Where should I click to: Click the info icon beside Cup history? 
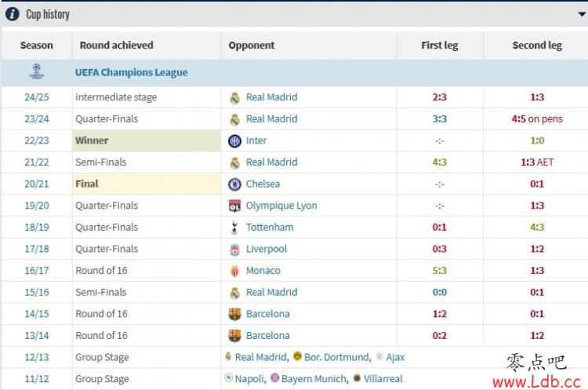12,14
